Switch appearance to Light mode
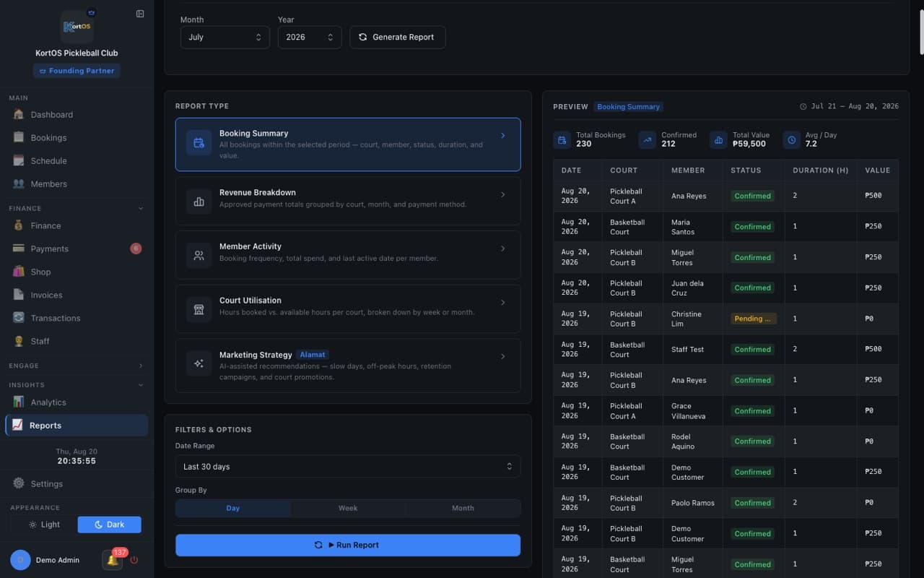924x578 pixels. click(44, 525)
